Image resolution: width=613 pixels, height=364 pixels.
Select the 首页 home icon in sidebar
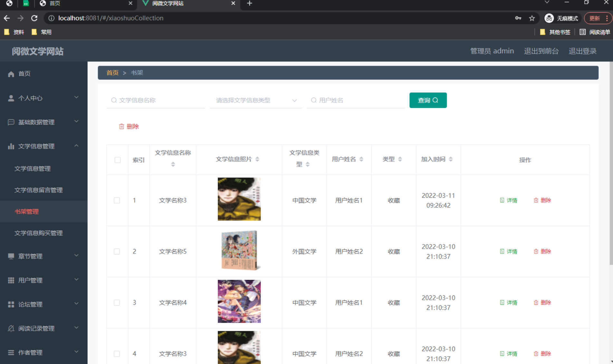pos(11,73)
